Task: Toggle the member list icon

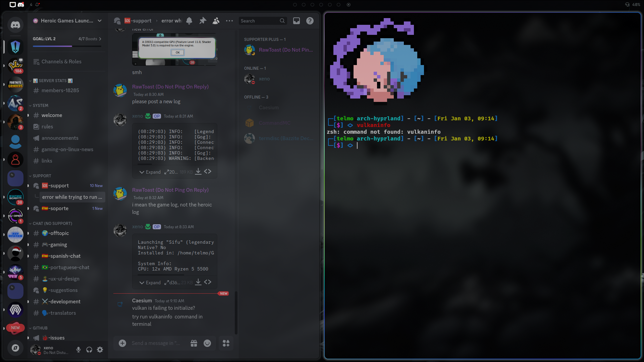Action: [x=216, y=21]
